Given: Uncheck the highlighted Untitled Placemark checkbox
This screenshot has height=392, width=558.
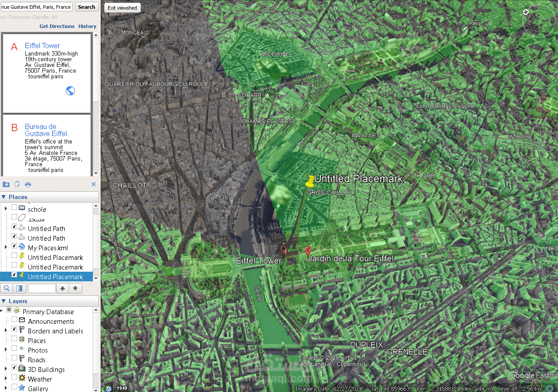Looking at the screenshot, I should pyautogui.click(x=14, y=275).
